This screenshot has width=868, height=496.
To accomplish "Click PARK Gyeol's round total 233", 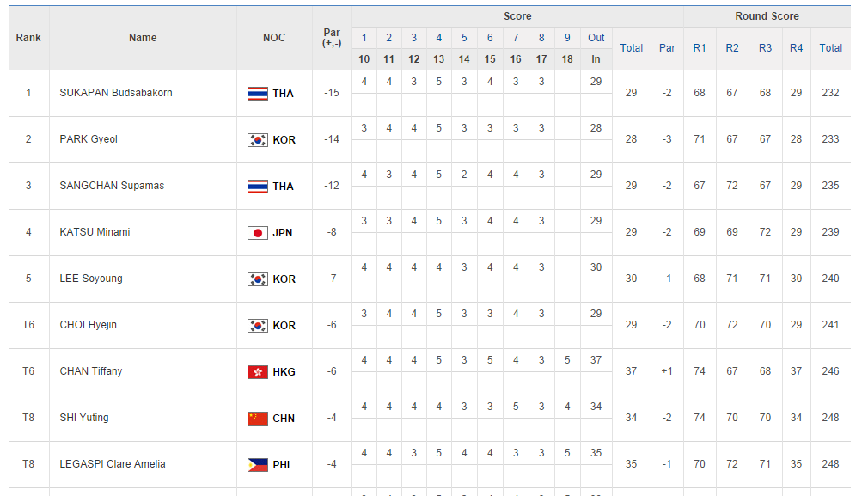I will [x=830, y=139].
